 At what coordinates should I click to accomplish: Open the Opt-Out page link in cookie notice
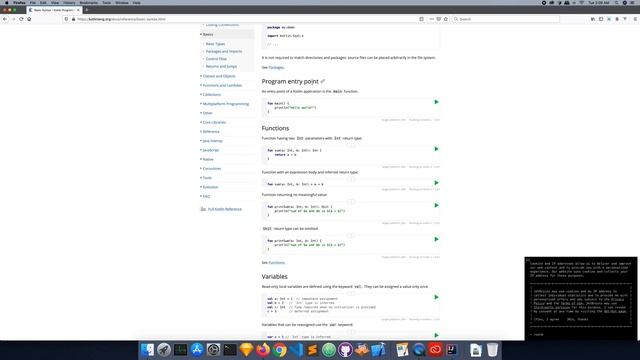(615, 311)
